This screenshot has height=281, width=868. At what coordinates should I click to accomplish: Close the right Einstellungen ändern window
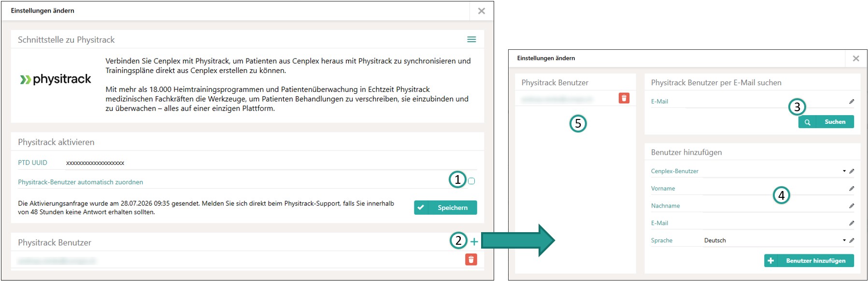click(x=856, y=58)
